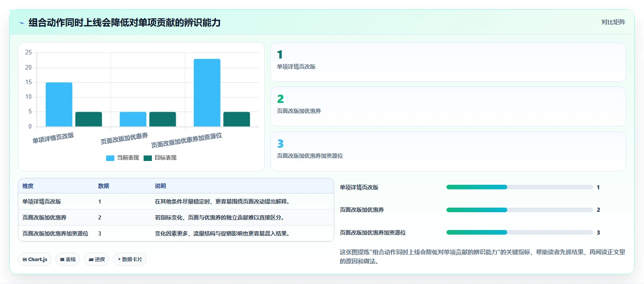The width and height of the screenshot is (644, 284).
Task: Click the 进度 tag chip
Action: point(97,259)
